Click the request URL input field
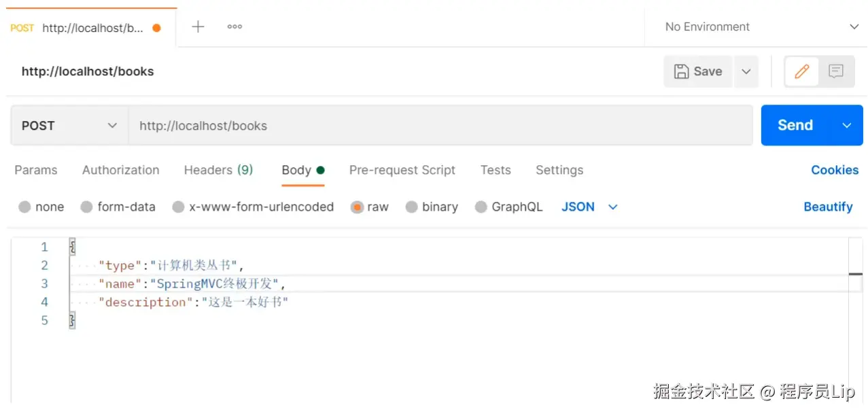Image resolution: width=868 pixels, height=414 pixels. click(x=440, y=126)
